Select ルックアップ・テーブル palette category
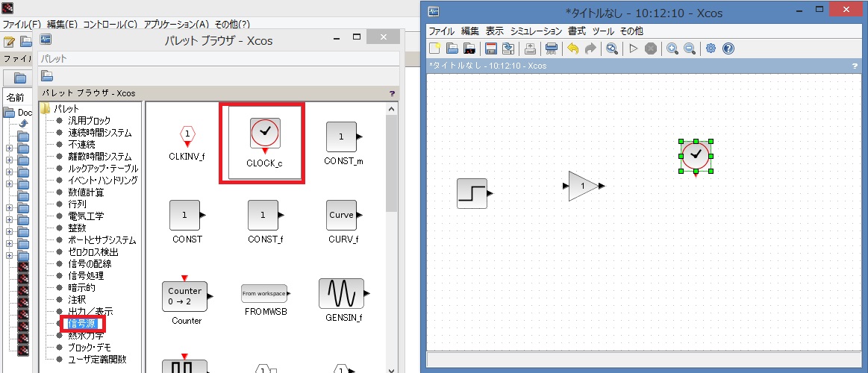The image size is (868, 373). 103,169
